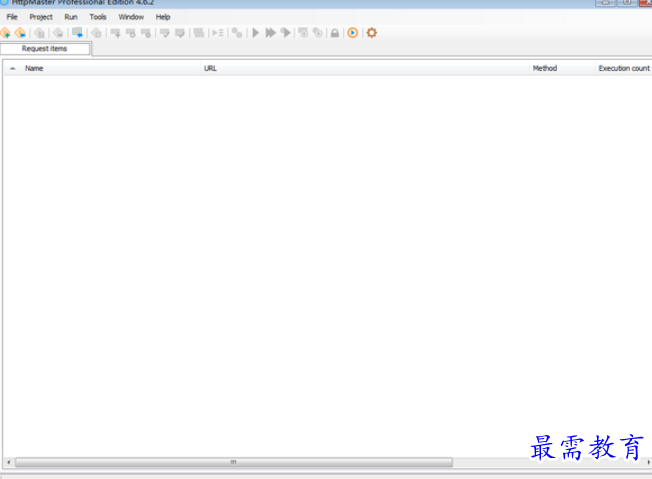Click the grayed grid table toolbar icon
The width and height of the screenshot is (652, 479).
point(199,33)
